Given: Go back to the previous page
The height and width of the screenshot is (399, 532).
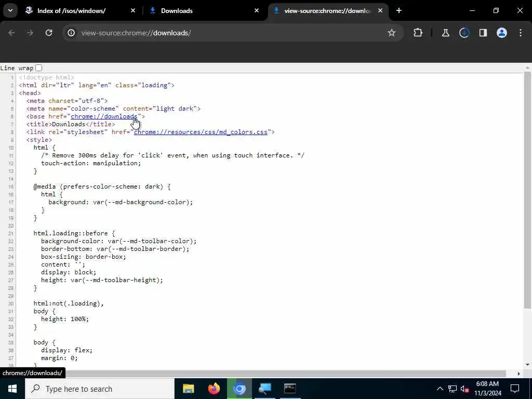Looking at the screenshot, I should pos(11,33).
